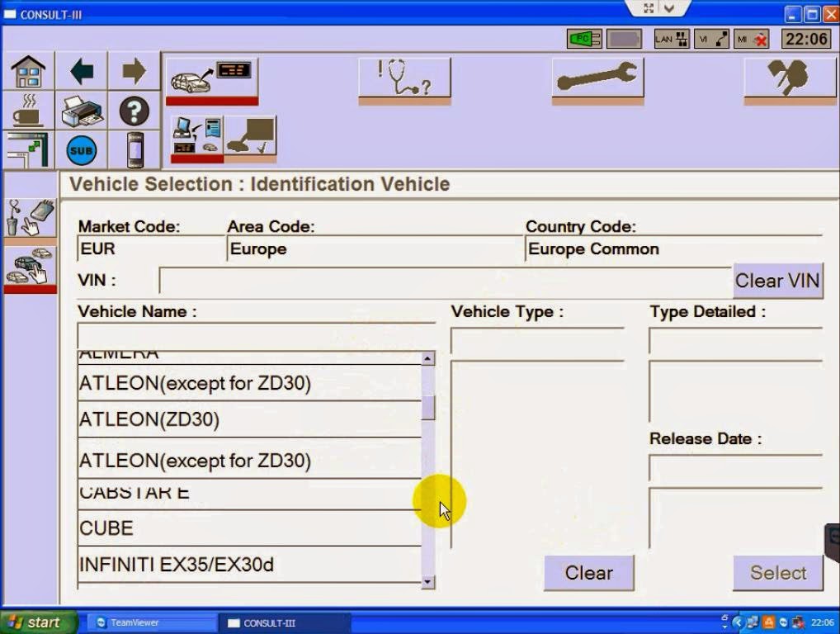Click the LAN connection status icon
Image resolution: width=840 pixels, height=634 pixels.
(x=672, y=39)
